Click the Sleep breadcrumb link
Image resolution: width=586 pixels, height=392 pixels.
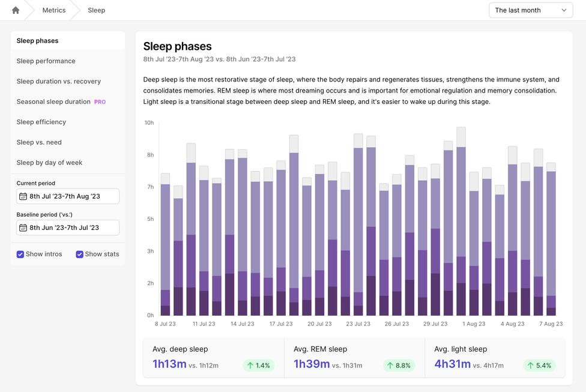click(x=96, y=10)
